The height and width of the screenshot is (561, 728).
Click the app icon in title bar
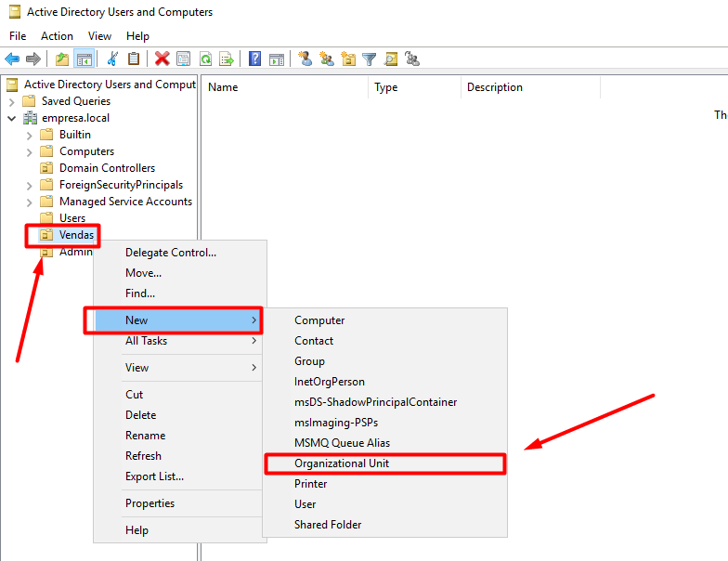(x=15, y=11)
